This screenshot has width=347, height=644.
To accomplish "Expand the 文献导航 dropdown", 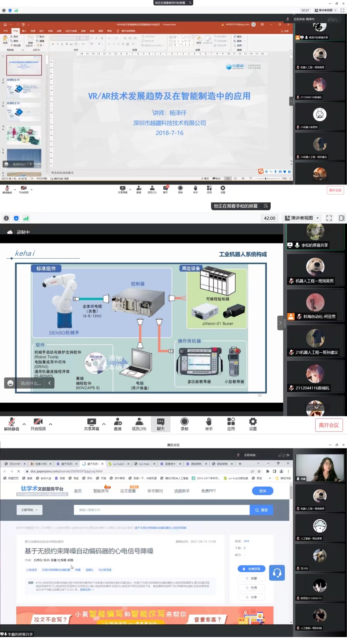I will (29, 510).
